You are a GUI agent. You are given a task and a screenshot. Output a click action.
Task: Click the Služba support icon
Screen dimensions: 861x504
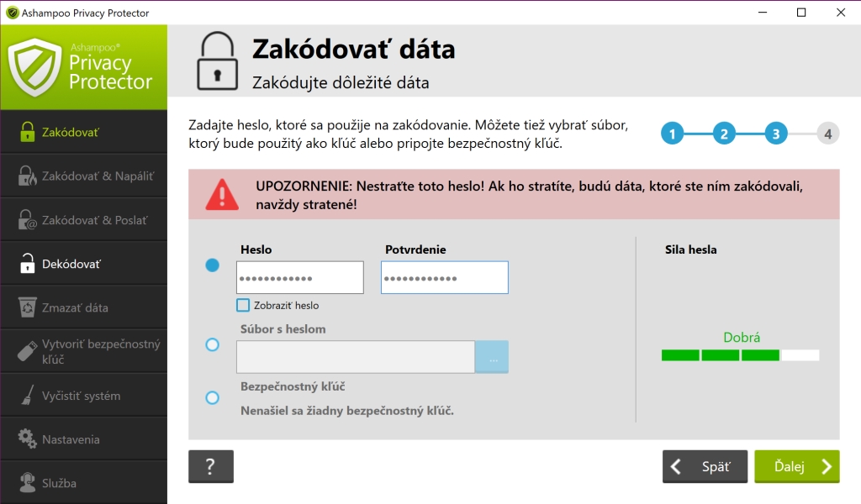click(x=27, y=483)
